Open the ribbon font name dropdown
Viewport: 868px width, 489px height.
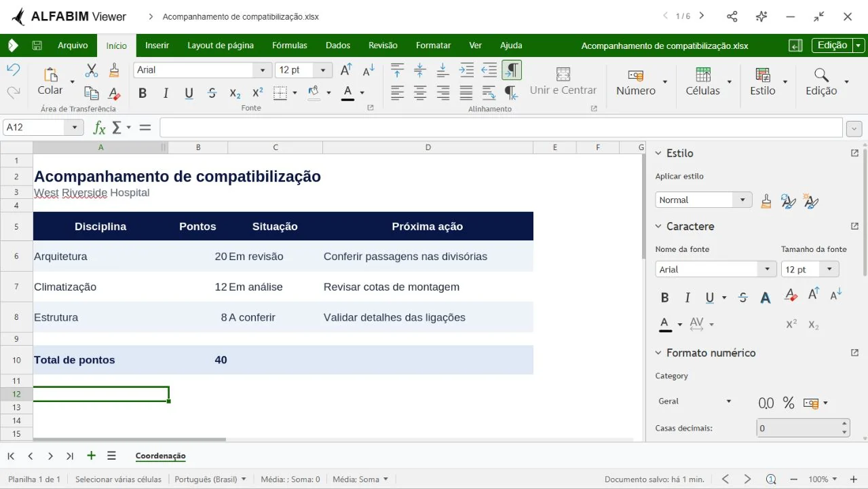point(263,70)
